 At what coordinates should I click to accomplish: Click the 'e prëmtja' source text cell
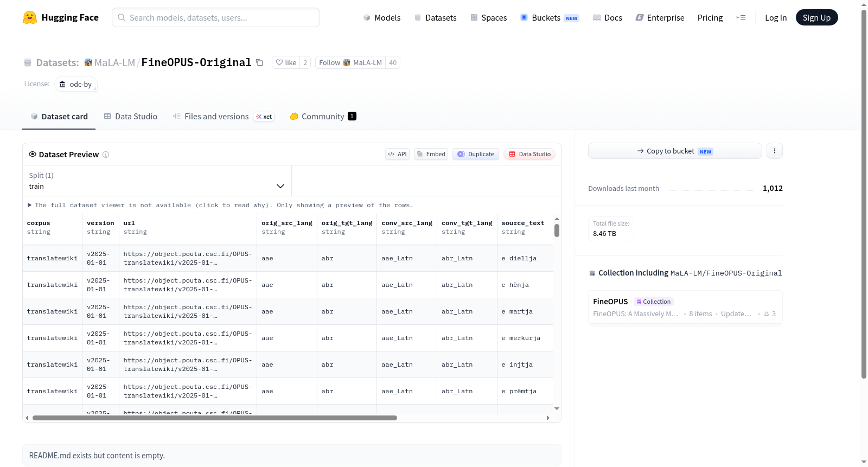(x=525, y=392)
